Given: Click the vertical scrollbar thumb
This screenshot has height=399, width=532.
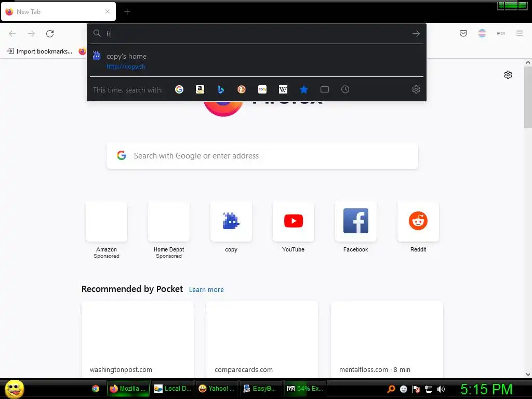Looking at the screenshot, I should [x=528, y=97].
